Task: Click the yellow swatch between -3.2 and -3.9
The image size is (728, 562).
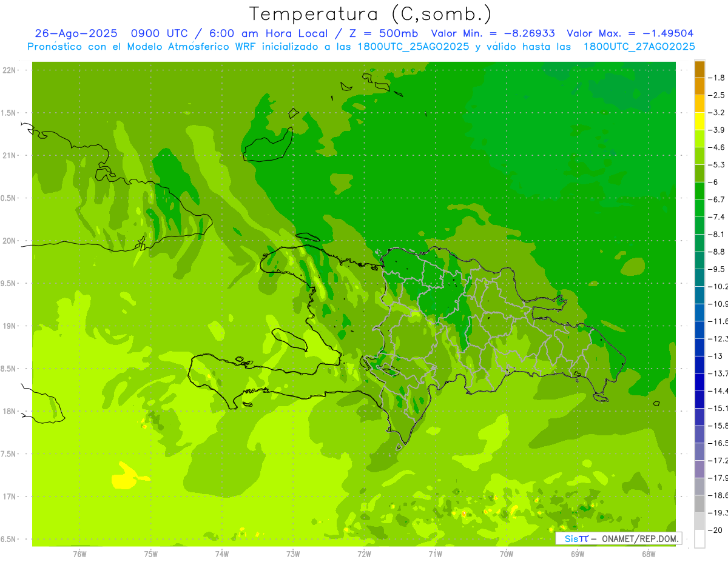Action: point(699,121)
